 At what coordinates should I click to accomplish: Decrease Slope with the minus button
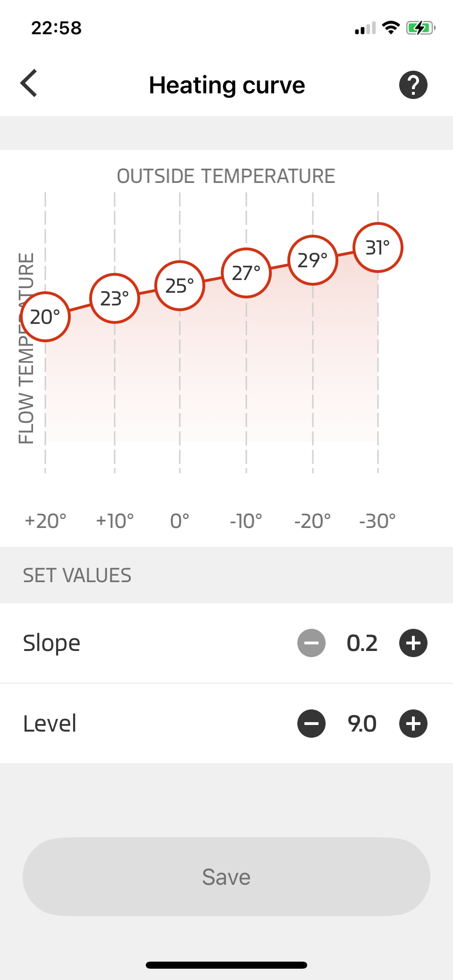(311, 643)
